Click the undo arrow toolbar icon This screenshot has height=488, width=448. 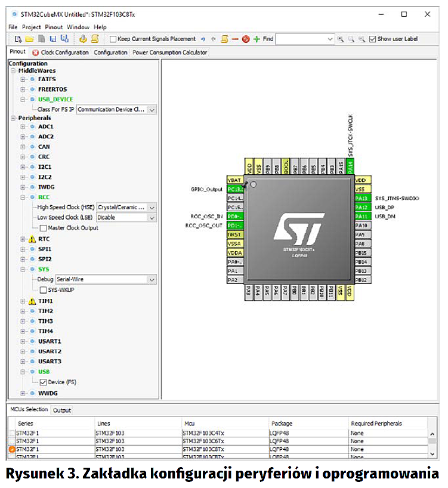click(x=203, y=39)
